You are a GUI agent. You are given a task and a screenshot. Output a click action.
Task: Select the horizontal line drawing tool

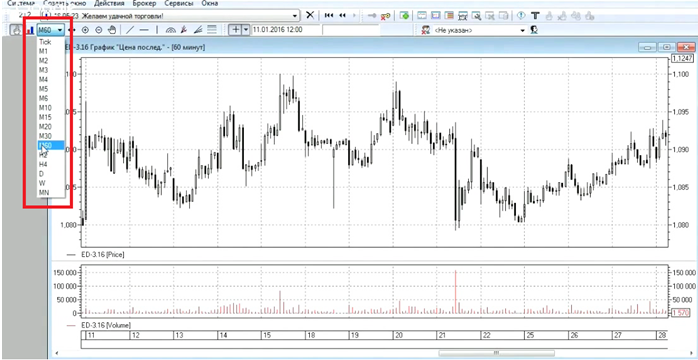click(x=144, y=30)
